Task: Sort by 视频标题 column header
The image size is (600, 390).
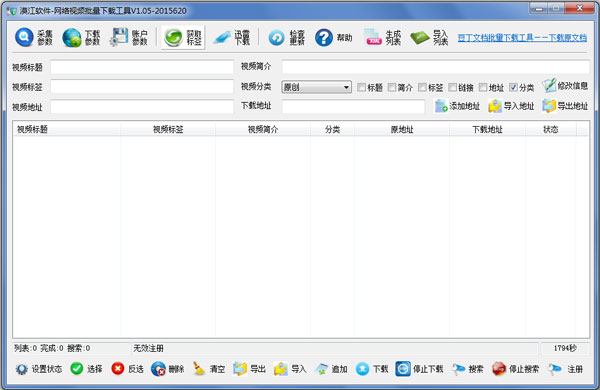Action: 67,129
